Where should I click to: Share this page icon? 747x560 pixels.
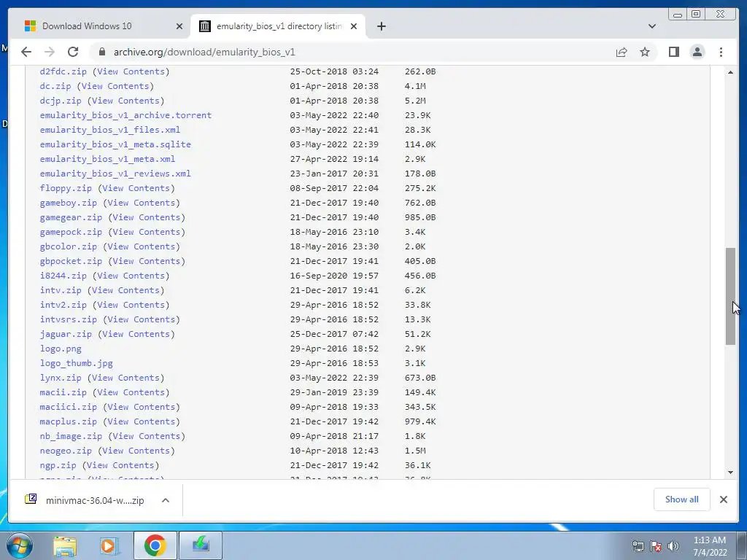click(x=622, y=52)
